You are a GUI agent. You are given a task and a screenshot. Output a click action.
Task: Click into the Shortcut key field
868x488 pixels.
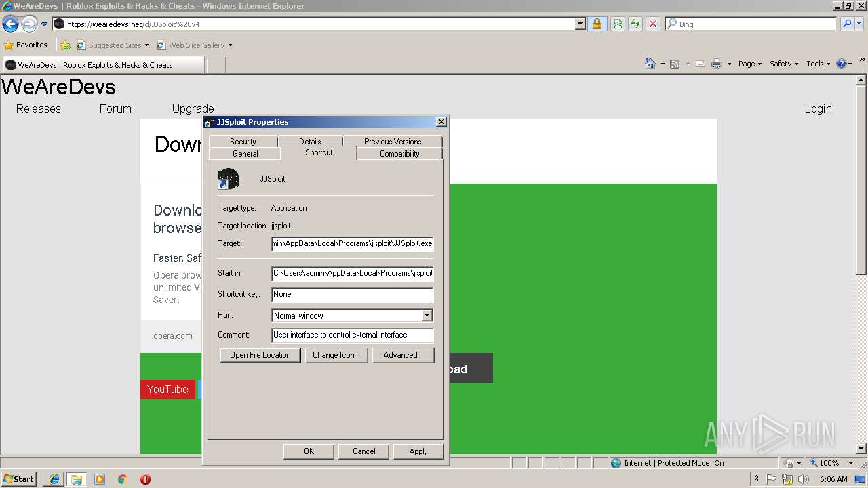pyautogui.click(x=352, y=294)
